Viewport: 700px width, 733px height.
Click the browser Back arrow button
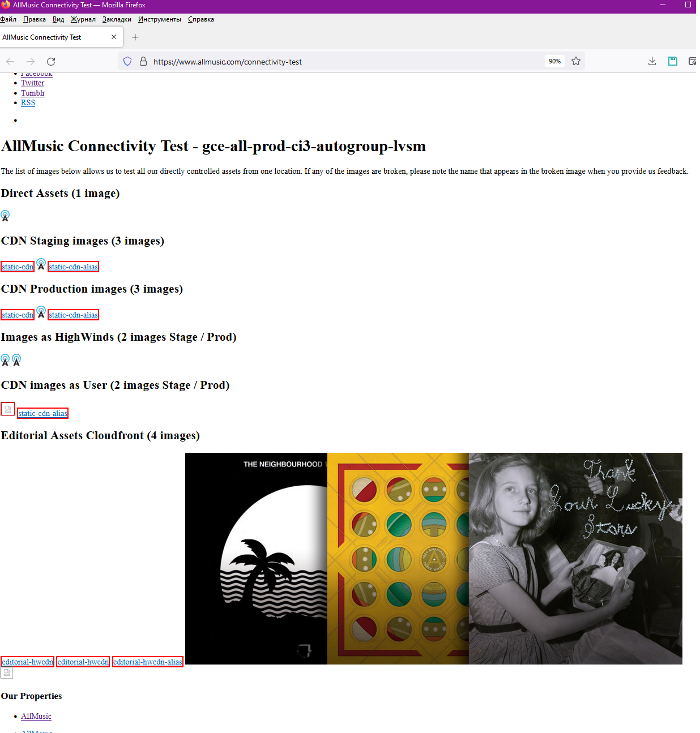coord(10,61)
